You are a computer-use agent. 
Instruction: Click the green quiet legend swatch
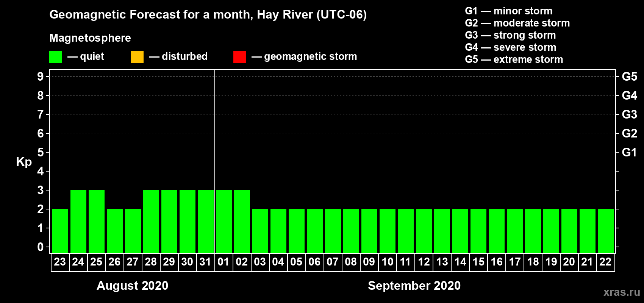pos(55,57)
